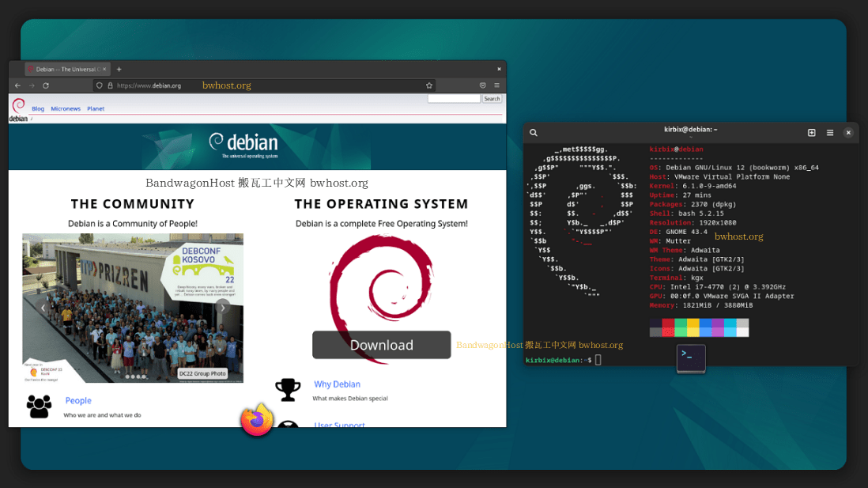Click 'Who we are and what we do' text
Viewport: 868px width, 488px height.
point(103,415)
